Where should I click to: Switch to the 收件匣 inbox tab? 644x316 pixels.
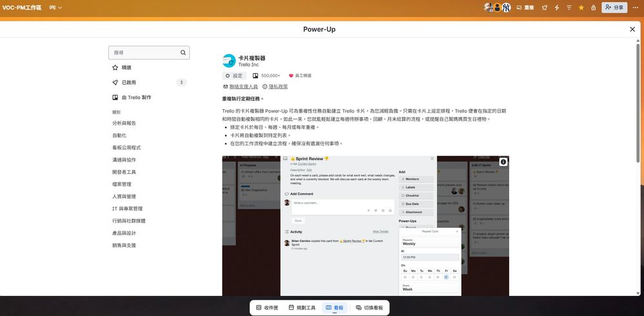pos(267,308)
